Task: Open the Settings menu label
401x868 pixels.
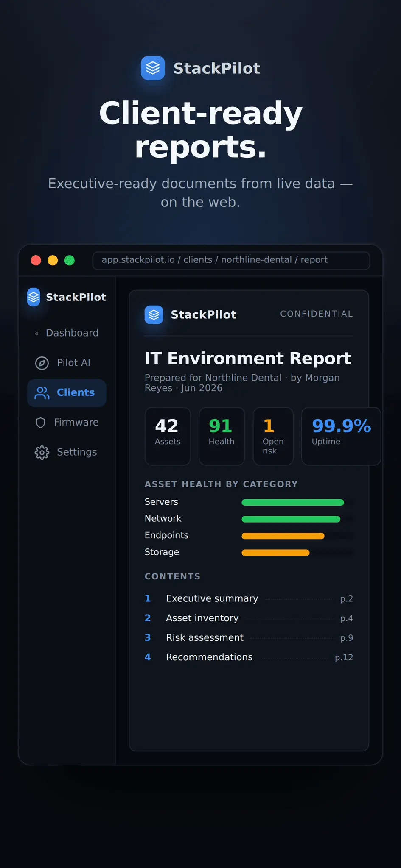Action: point(77,452)
